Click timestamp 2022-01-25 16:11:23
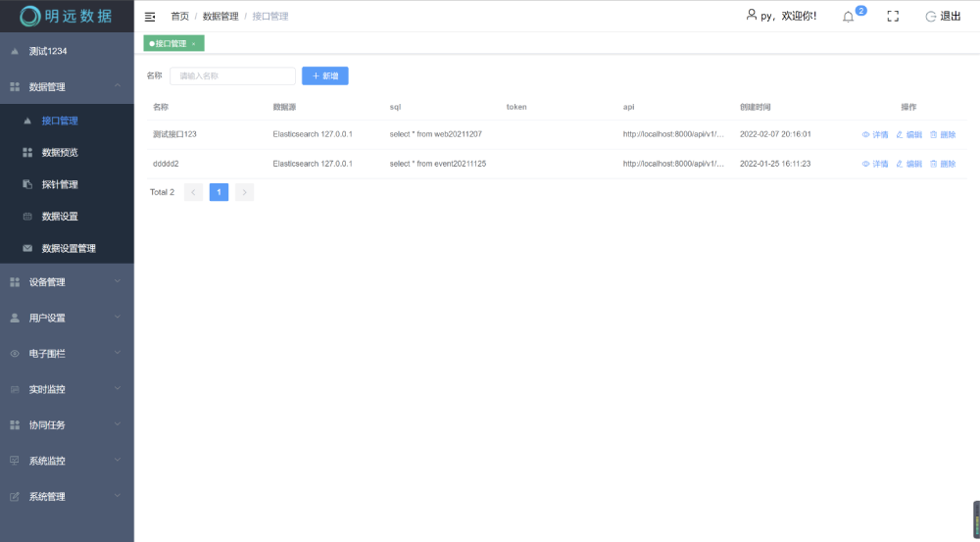Screen dimensions: 980x542 [x=775, y=164]
